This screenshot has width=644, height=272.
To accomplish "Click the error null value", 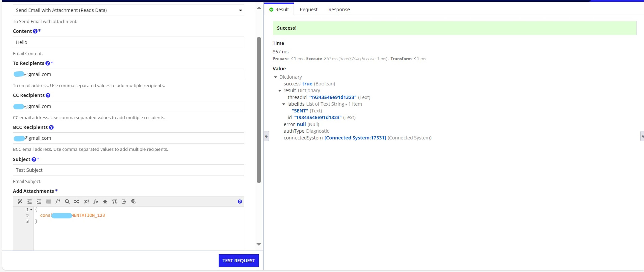I will point(301,124).
